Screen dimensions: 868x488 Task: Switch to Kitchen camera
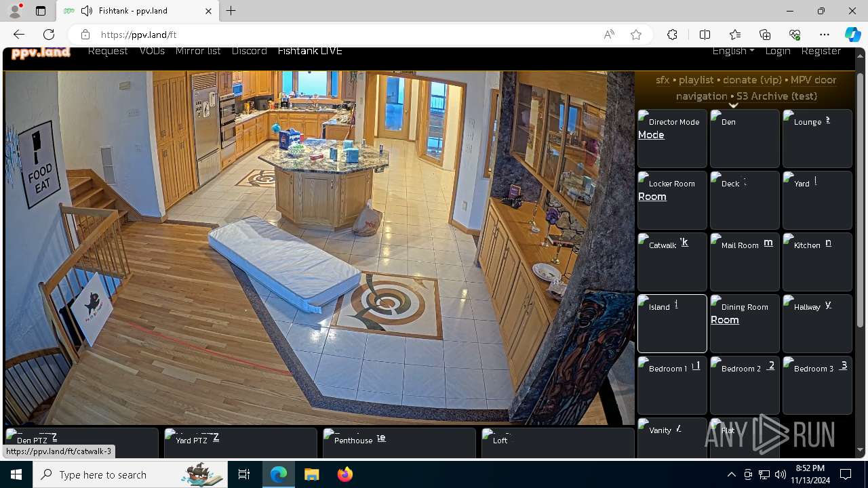tap(817, 262)
